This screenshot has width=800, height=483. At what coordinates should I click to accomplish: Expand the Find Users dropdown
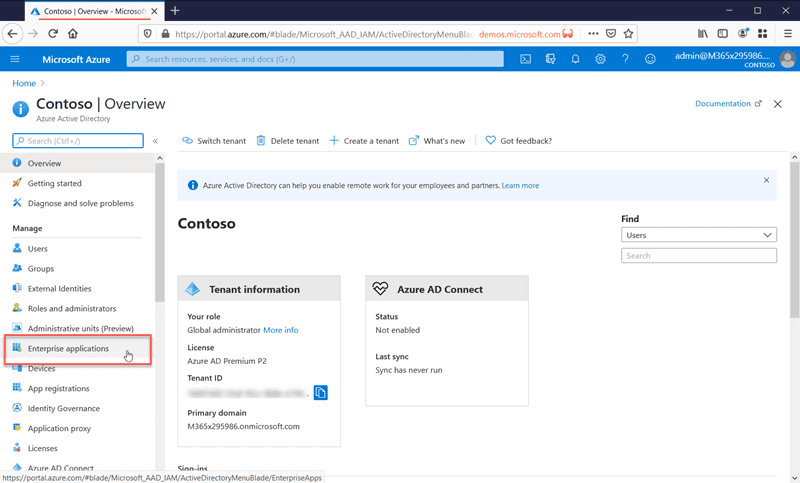[698, 235]
